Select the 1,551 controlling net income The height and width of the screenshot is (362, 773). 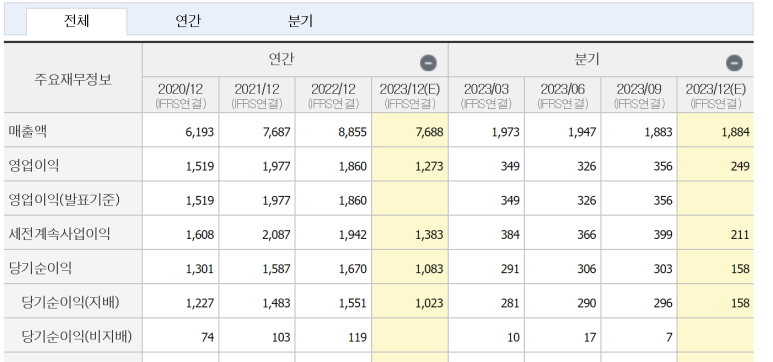[x=353, y=303]
